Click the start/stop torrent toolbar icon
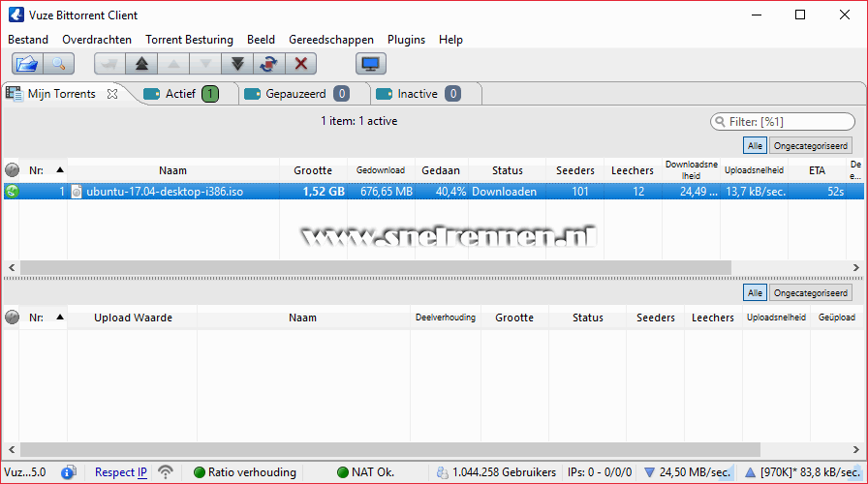 pyautogui.click(x=269, y=64)
